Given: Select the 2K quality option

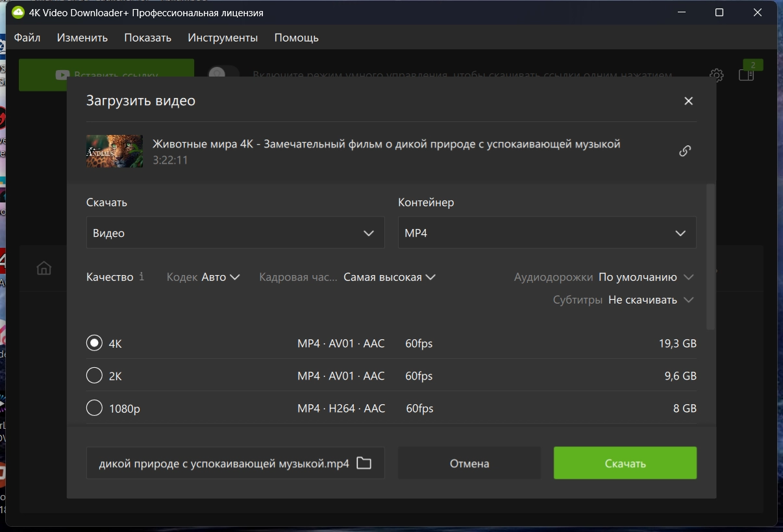Looking at the screenshot, I should point(95,376).
